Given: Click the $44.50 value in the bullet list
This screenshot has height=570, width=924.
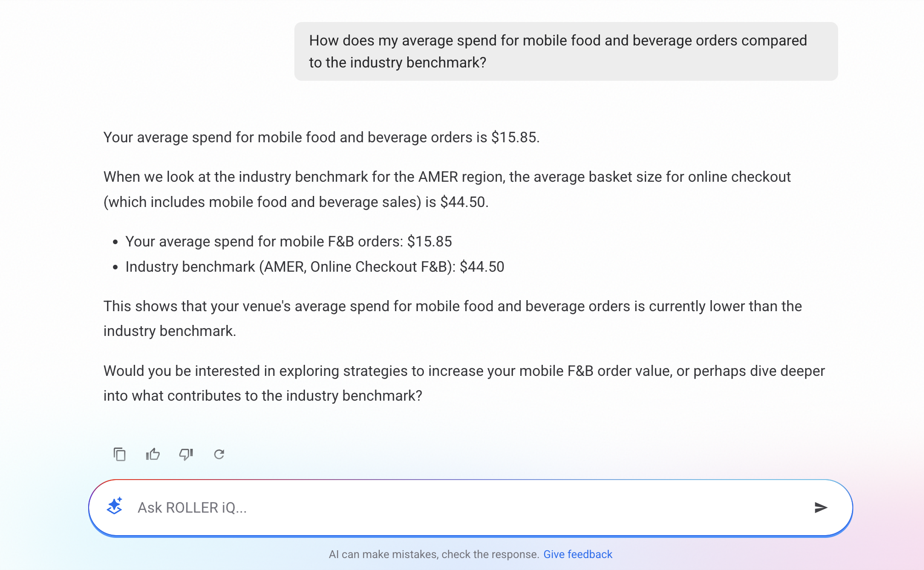Looking at the screenshot, I should (482, 267).
